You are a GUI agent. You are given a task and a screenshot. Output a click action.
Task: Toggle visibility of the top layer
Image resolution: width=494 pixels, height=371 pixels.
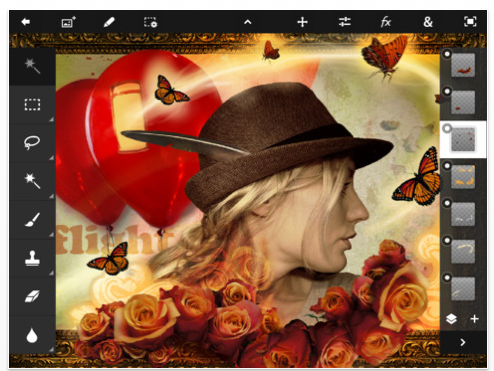point(447,54)
